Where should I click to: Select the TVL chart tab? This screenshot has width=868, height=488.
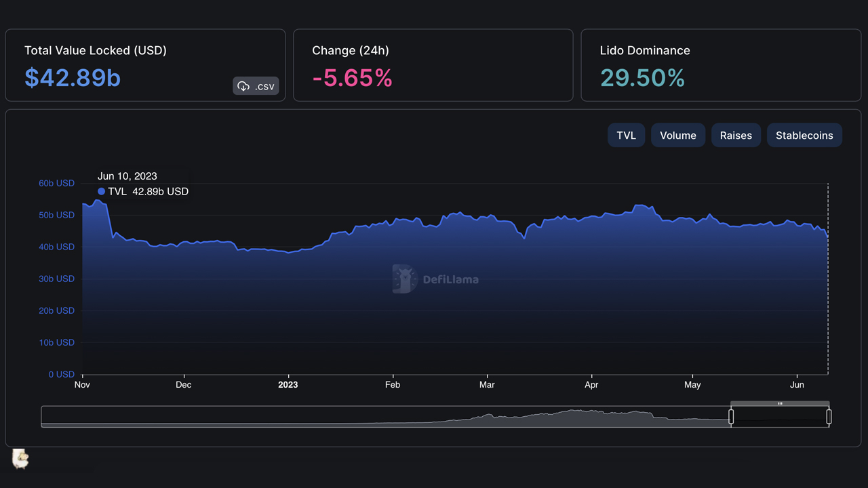click(x=625, y=135)
